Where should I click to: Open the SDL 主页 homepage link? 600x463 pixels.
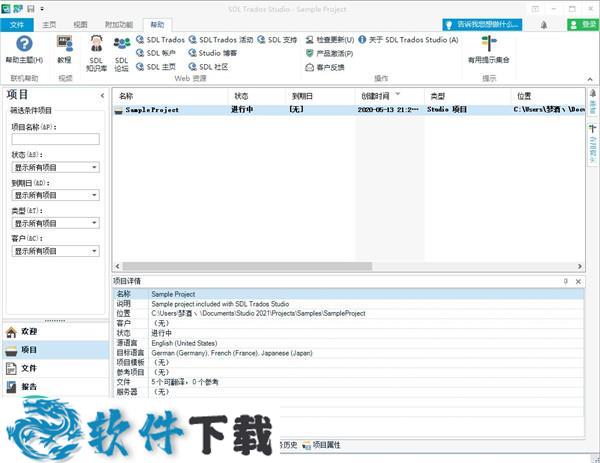pyautogui.click(x=156, y=67)
